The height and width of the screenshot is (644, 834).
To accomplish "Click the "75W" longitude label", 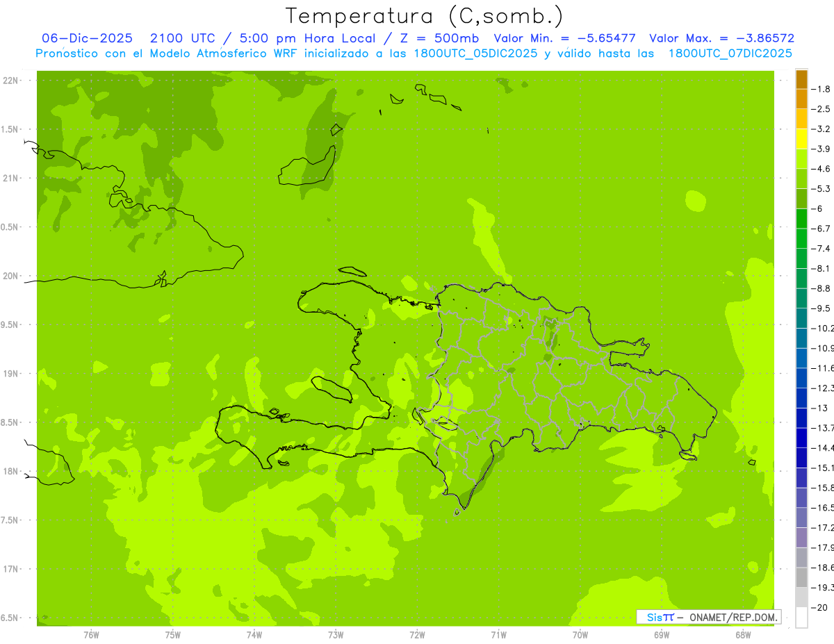I will [173, 635].
